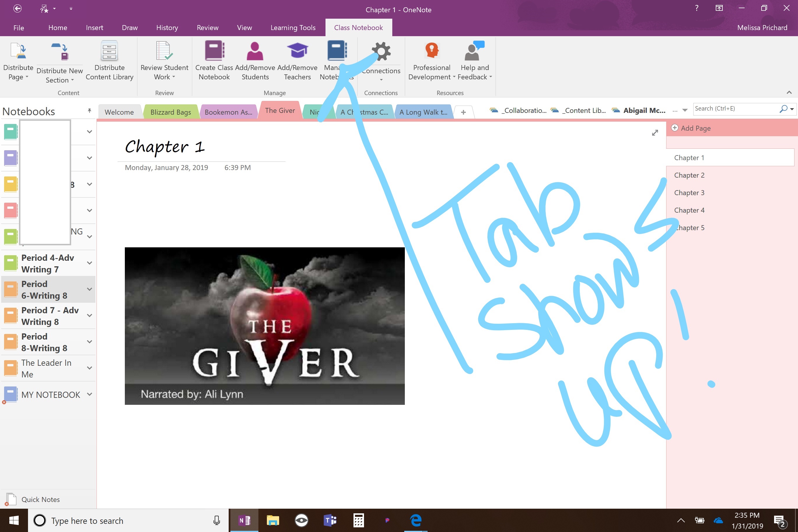Image resolution: width=798 pixels, height=532 pixels.
Task: Click the Connections gear icon
Action: (x=381, y=51)
